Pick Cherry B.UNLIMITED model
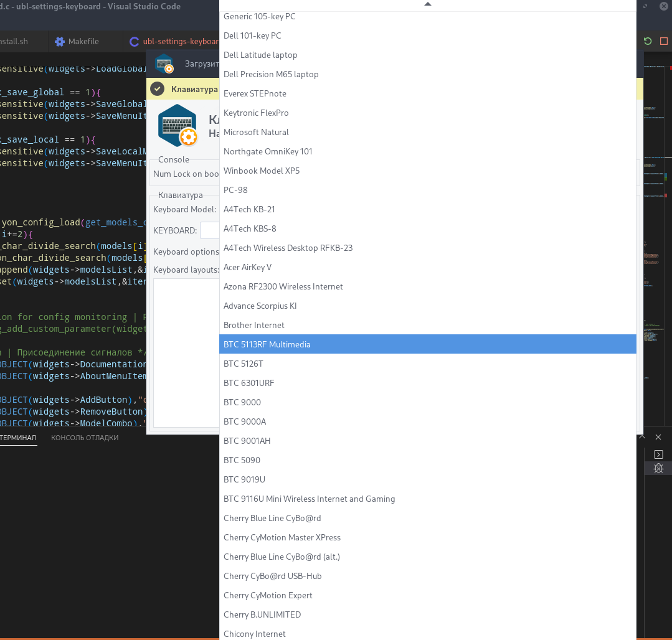 coord(427,614)
